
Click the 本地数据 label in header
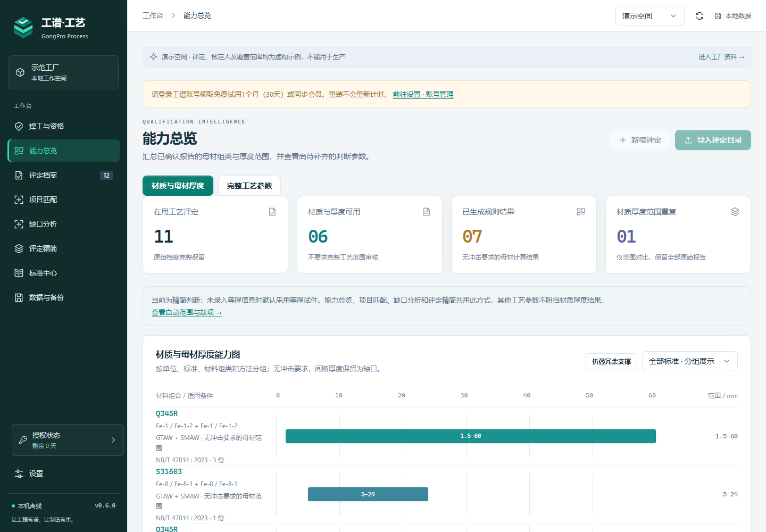coord(738,16)
